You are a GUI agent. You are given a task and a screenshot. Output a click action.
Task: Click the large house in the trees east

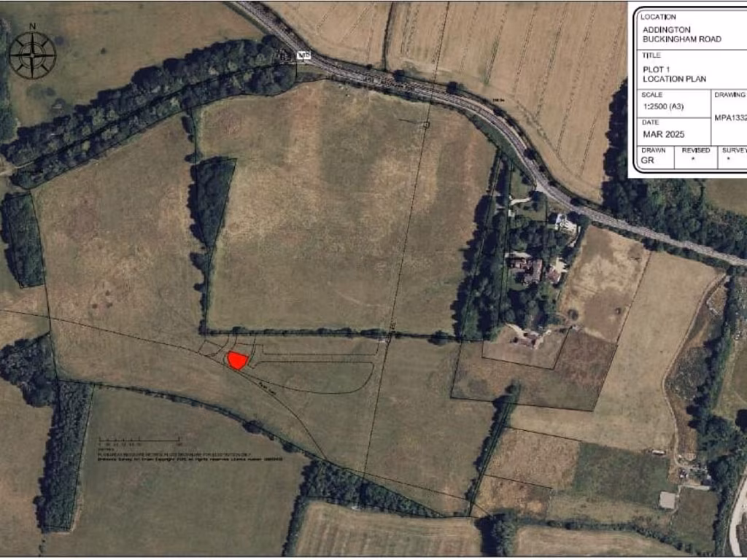(x=529, y=268)
